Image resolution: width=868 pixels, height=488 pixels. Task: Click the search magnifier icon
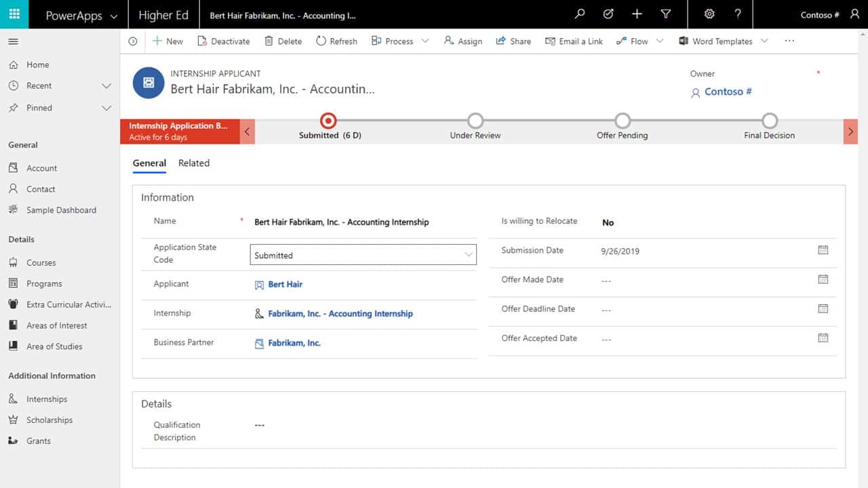tap(579, 14)
